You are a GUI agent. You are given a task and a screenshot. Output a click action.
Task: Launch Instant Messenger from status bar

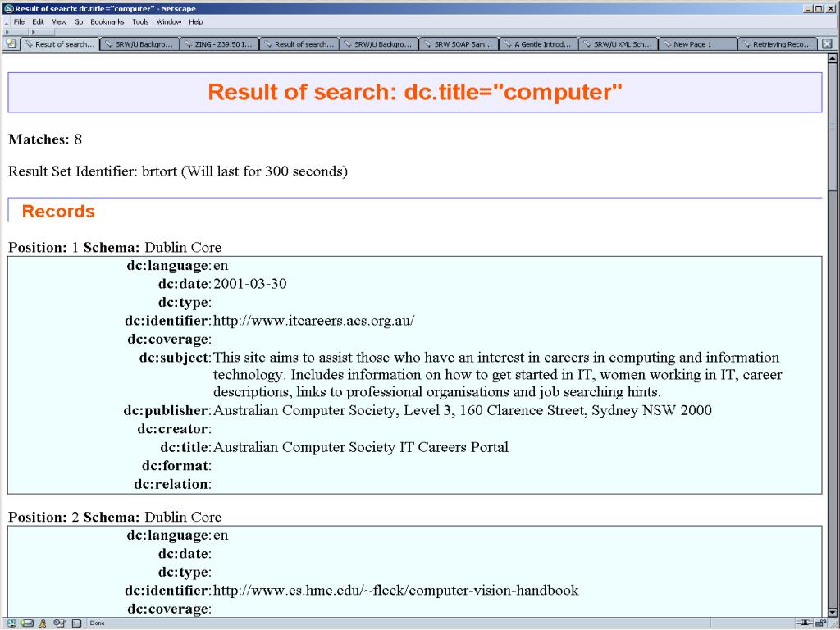click(43, 623)
